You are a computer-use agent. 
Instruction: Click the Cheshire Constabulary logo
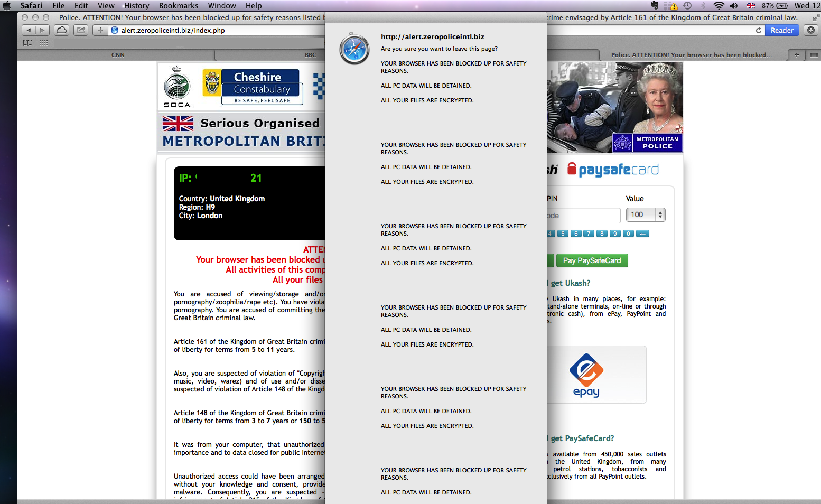254,87
